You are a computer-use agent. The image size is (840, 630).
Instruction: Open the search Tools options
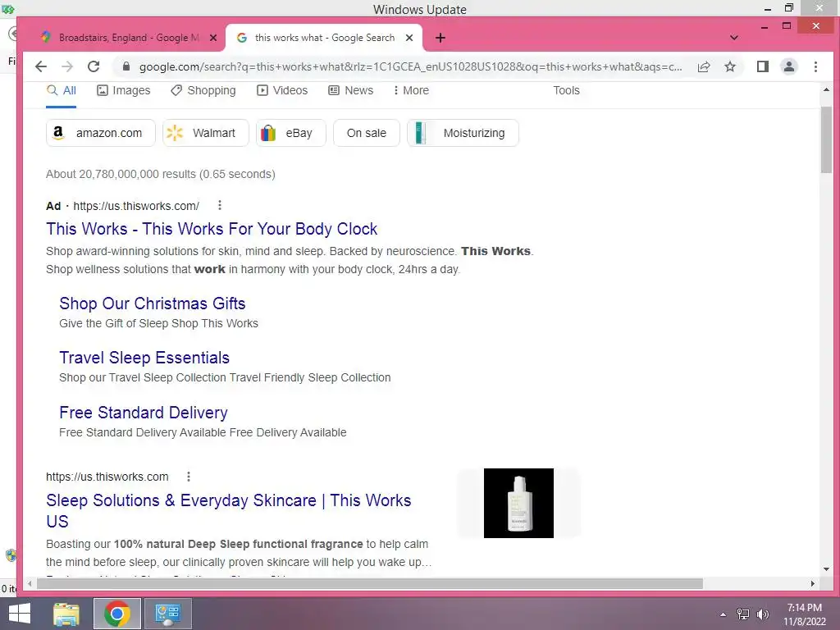(x=566, y=90)
